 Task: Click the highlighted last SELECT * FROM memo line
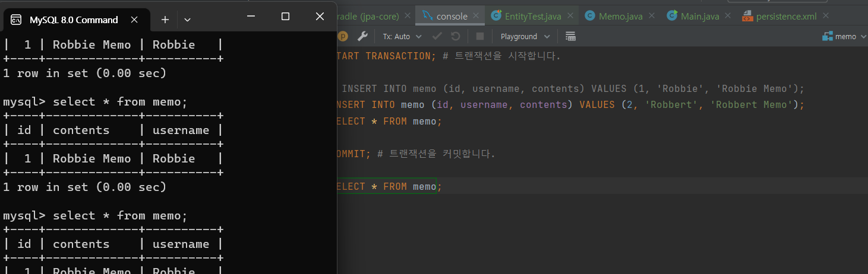(389, 186)
